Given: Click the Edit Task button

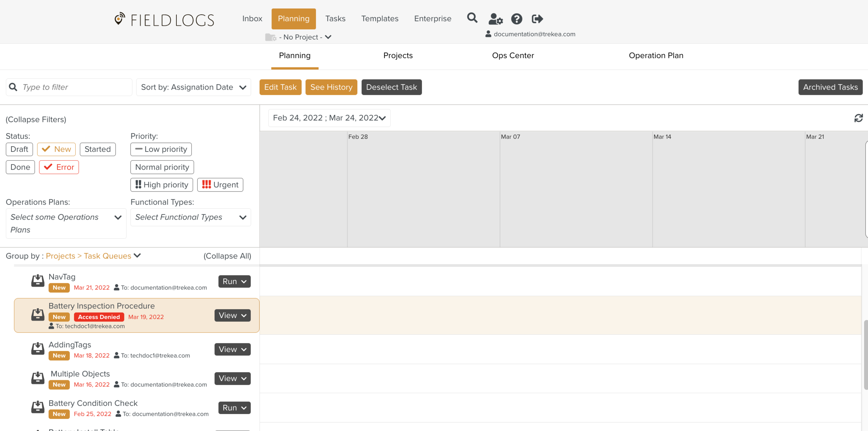Looking at the screenshot, I should click(280, 87).
